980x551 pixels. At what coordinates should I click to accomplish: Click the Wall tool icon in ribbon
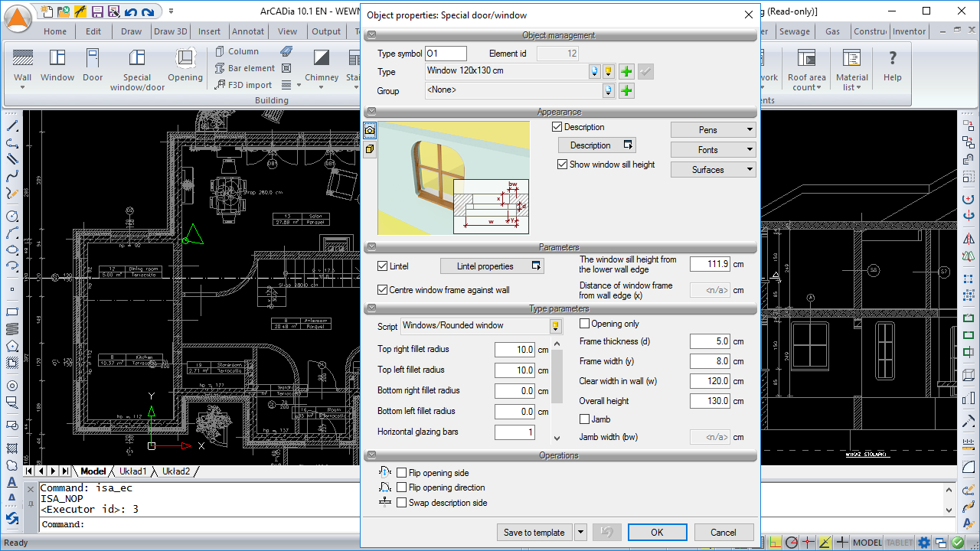pyautogui.click(x=23, y=58)
